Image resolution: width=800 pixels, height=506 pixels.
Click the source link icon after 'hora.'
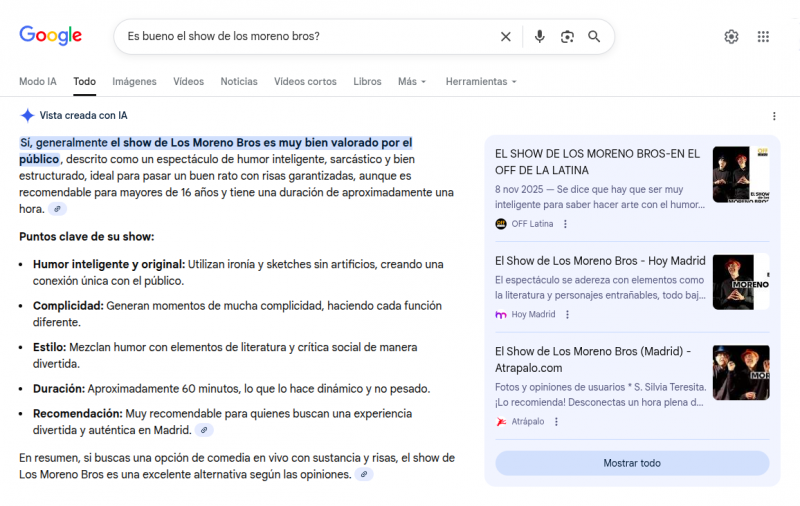coord(58,209)
